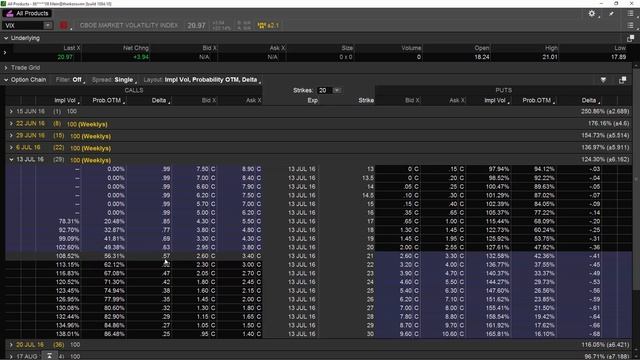The width and height of the screenshot is (640, 360).
Task: Click the calls Bid X column header
Action: click(209, 100)
